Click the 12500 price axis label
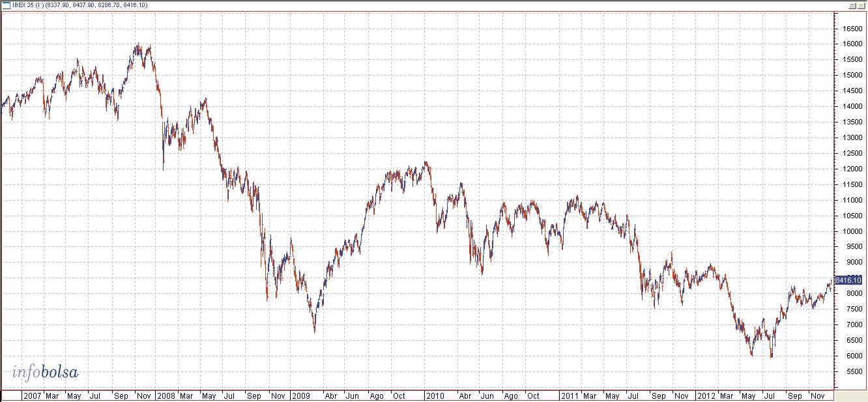This screenshot has height=402, width=868. pyautogui.click(x=852, y=154)
